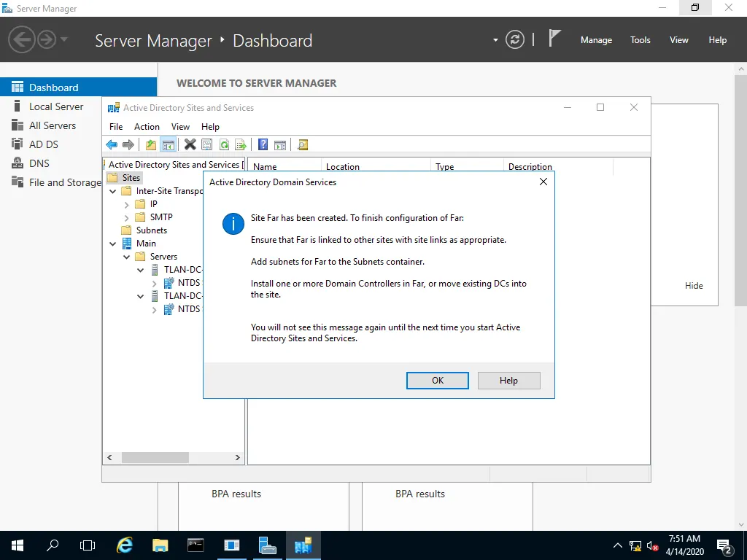Click the gray Forward arrow in Sites and Services toolbar
This screenshot has height=560, width=747.
(128, 145)
